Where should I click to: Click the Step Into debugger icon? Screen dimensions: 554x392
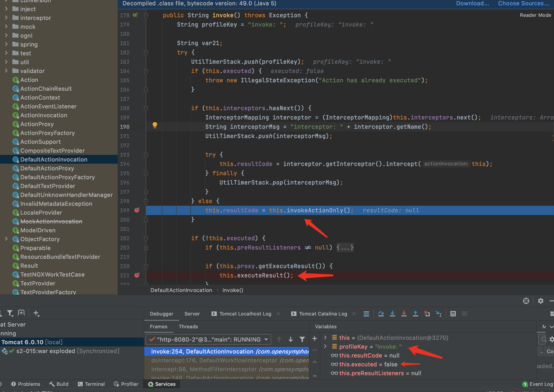[x=392, y=313]
